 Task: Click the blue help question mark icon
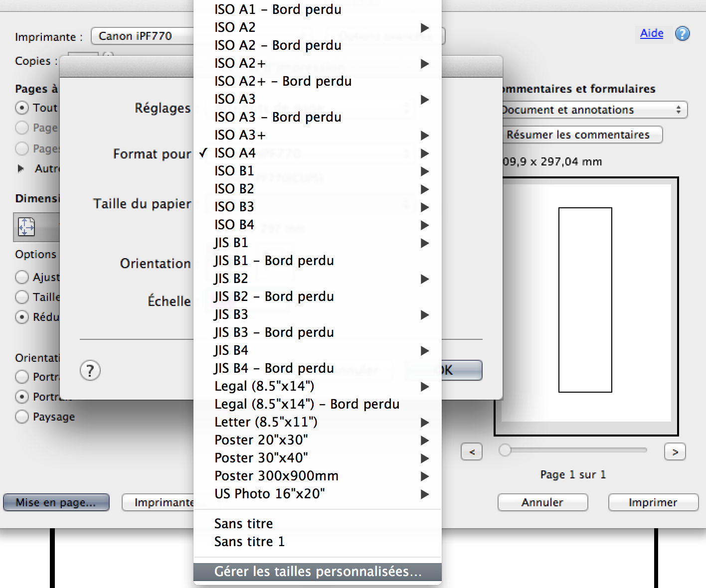682,34
